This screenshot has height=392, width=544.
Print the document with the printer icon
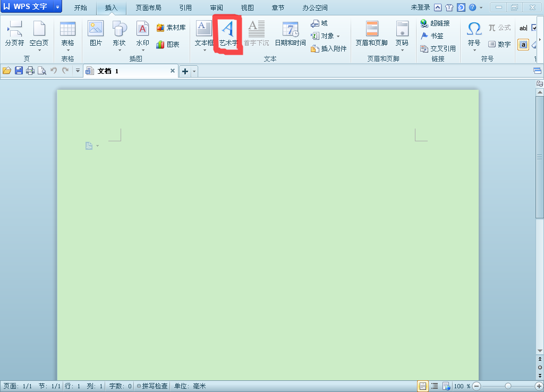pyautogui.click(x=30, y=71)
